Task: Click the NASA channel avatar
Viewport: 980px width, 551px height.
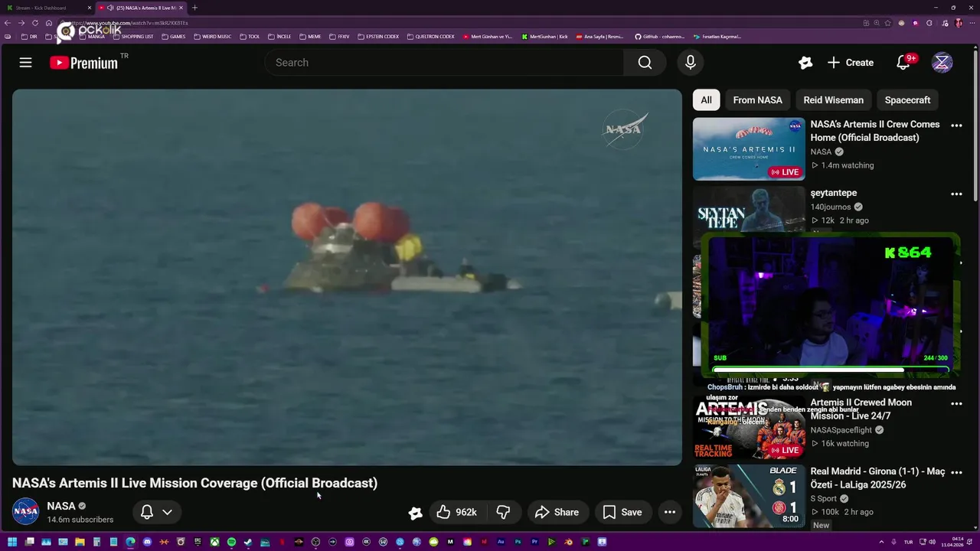Action: tap(25, 511)
